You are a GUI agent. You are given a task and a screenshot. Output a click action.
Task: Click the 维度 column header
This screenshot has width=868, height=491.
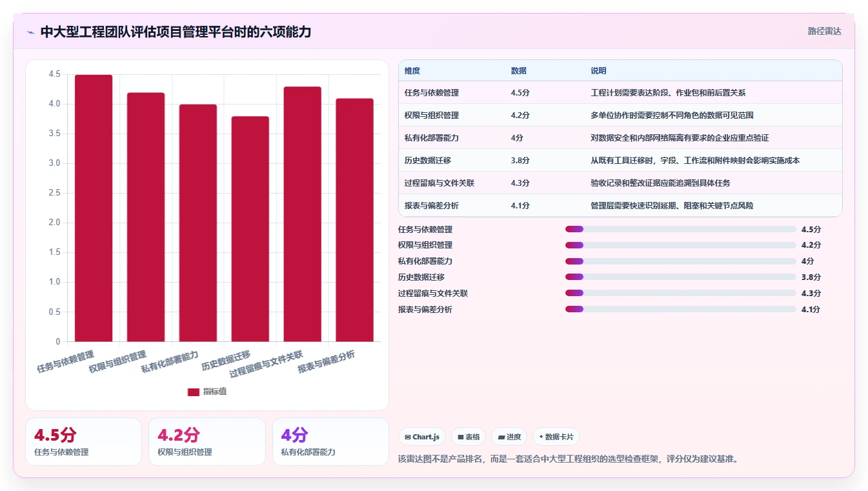coord(412,71)
